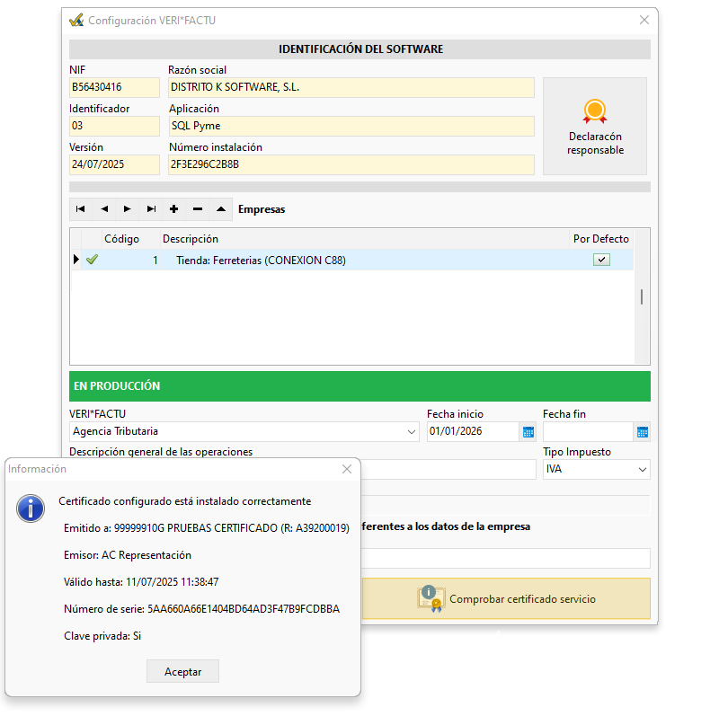728x725 pixels.
Task: Click the Número instalación field
Action: coord(351,164)
